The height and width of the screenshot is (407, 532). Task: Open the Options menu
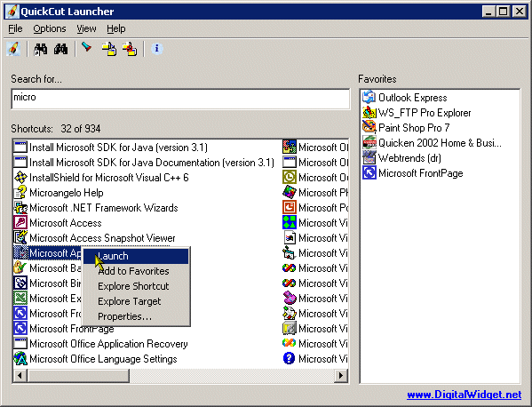tap(50, 28)
